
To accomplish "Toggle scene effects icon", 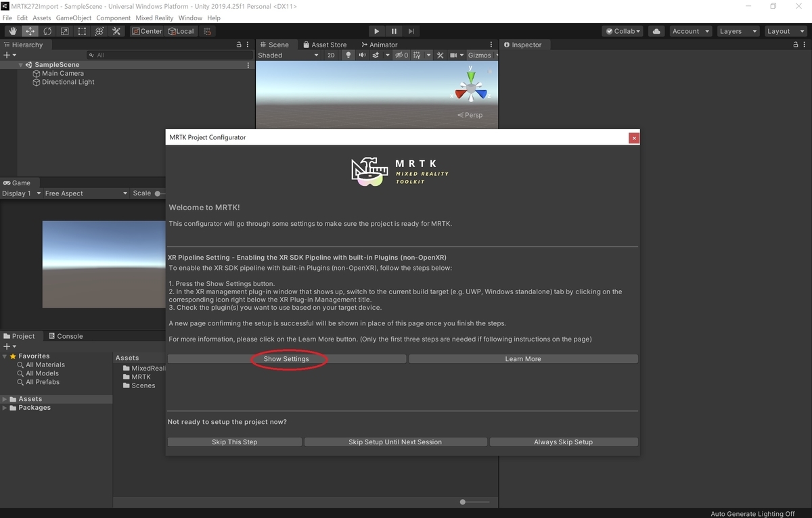I will coord(376,55).
